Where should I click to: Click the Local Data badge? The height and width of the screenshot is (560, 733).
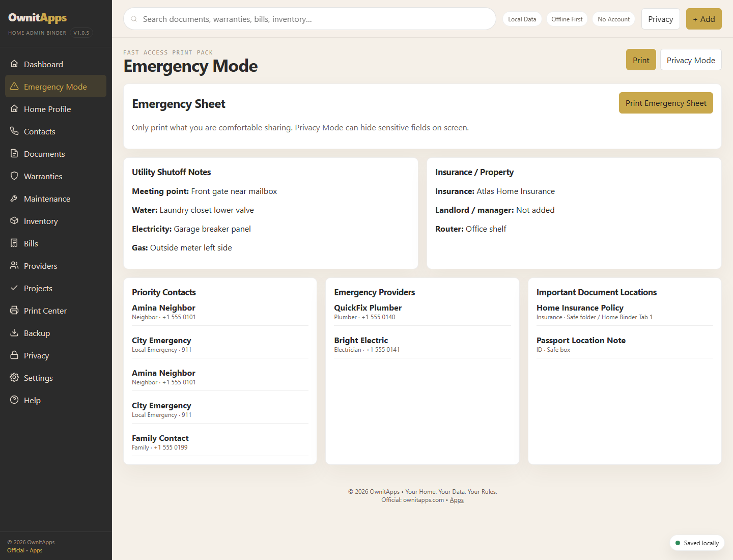pyautogui.click(x=522, y=19)
